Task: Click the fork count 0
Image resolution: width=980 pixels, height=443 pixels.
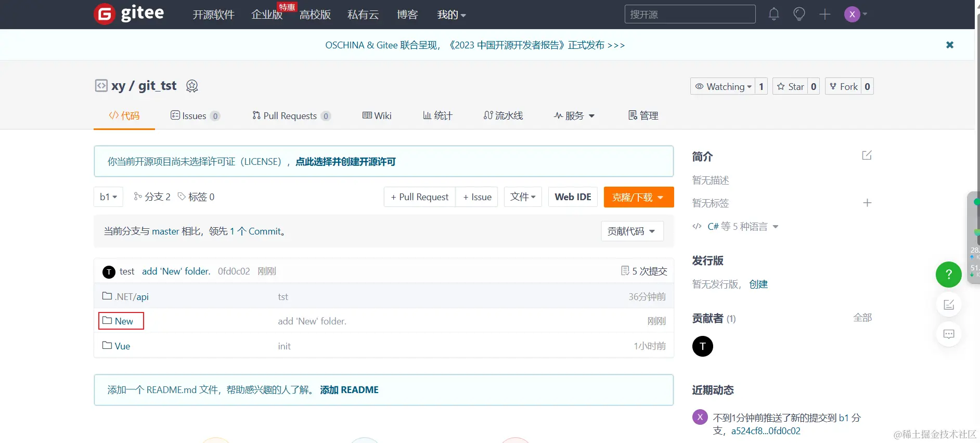Action: 867,86
